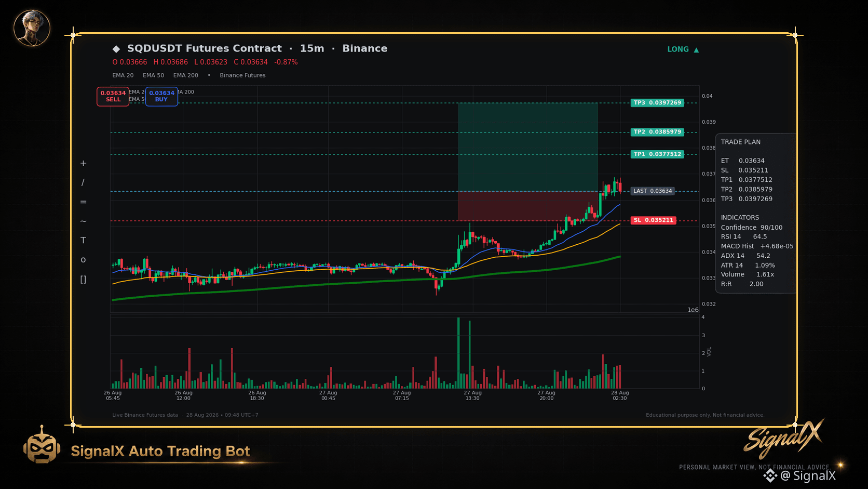Viewport: 868px width, 489px height.
Task: Click the profile avatar picture
Action: click(x=32, y=28)
